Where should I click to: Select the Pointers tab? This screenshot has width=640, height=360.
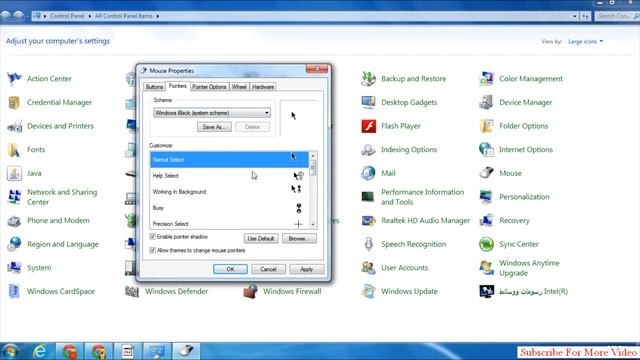pyautogui.click(x=178, y=86)
